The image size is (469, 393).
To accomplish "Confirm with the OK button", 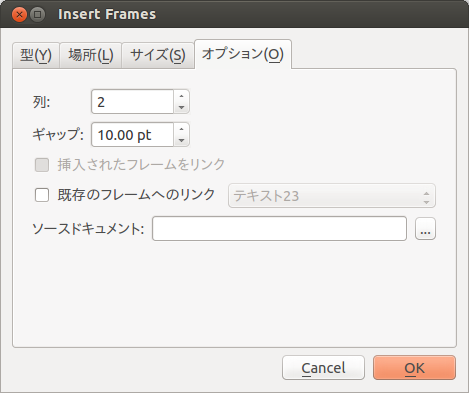I will [x=414, y=368].
